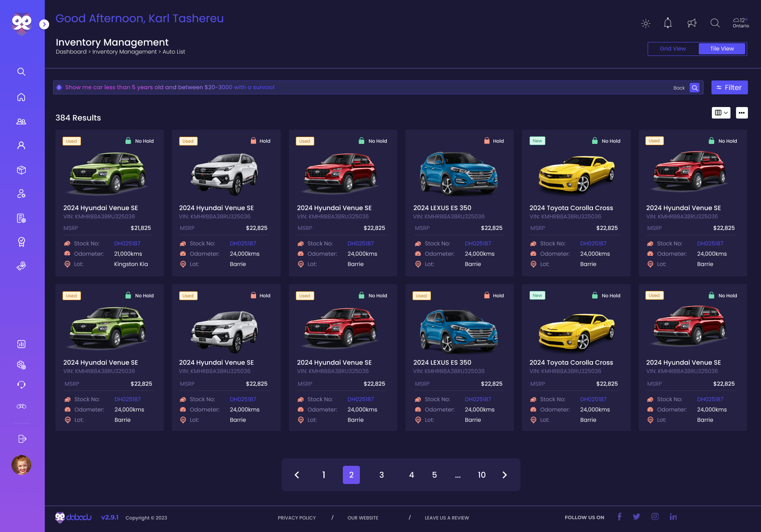Image resolution: width=761 pixels, height=532 pixels.
Task: Toggle the light mode sun icon
Action: pos(646,23)
